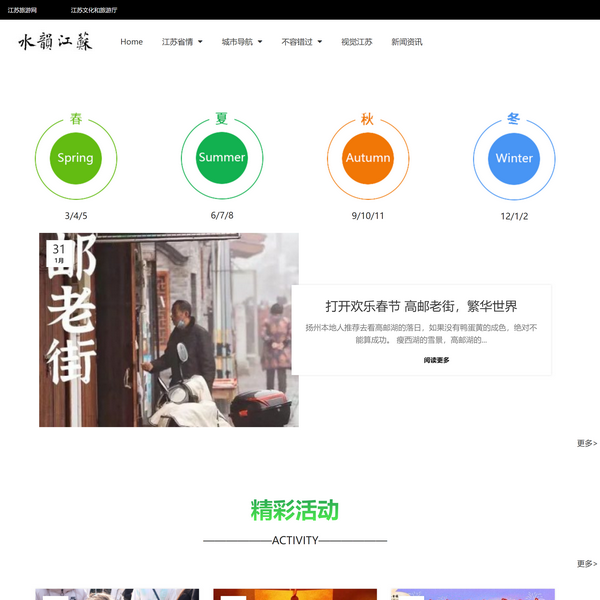Click the 江苏旅游网 top bar link
600x600 pixels.
pos(22,10)
